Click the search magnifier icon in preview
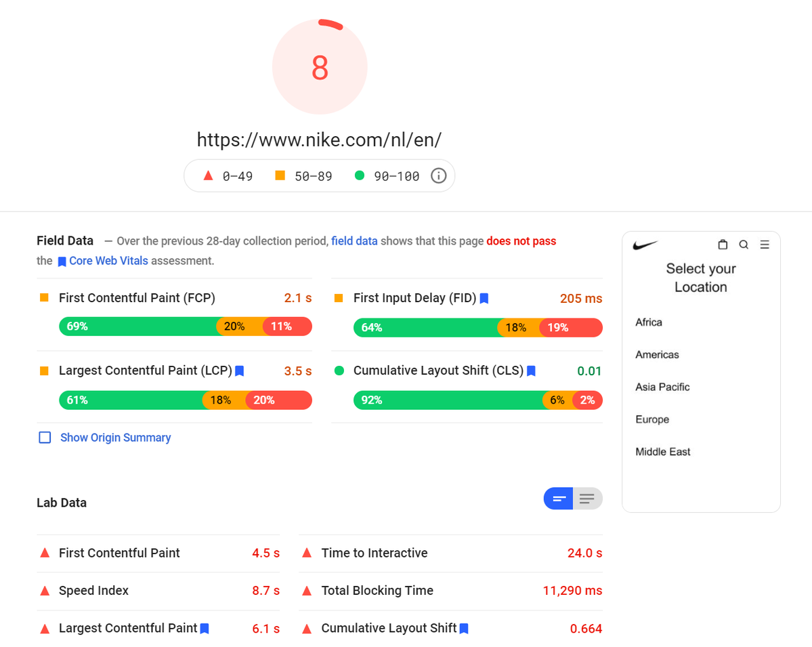Viewport: 812px width, 647px height. pos(744,245)
